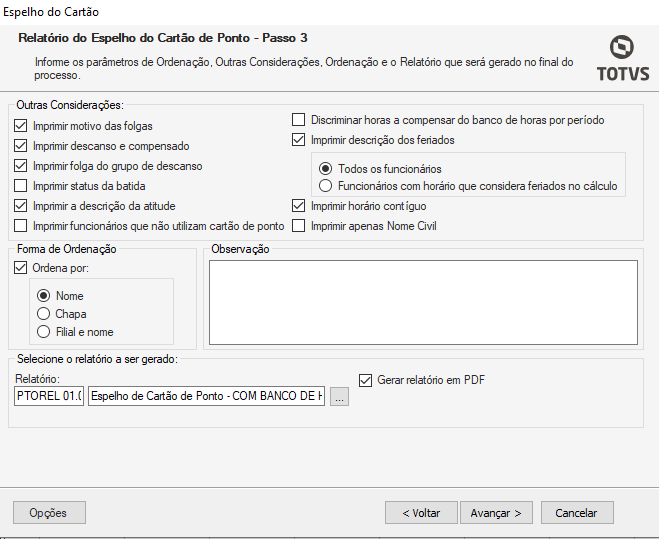Open the Opções button

coord(49,513)
